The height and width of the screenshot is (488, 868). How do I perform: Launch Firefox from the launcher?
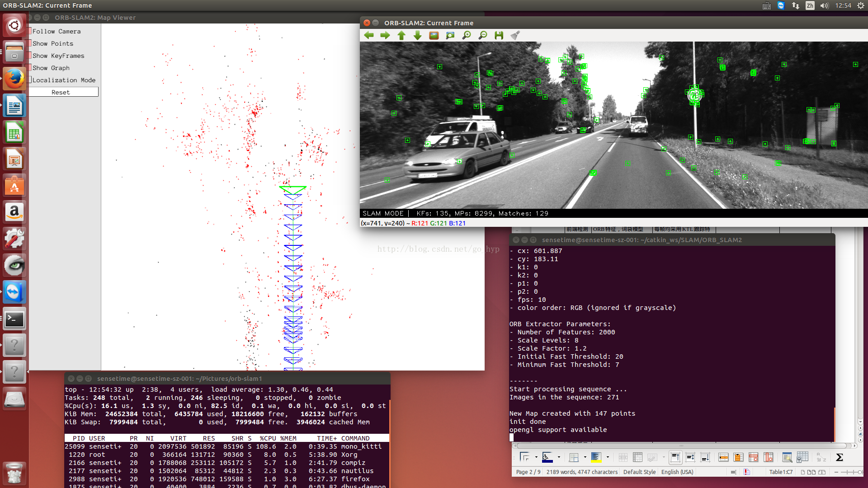click(x=14, y=79)
